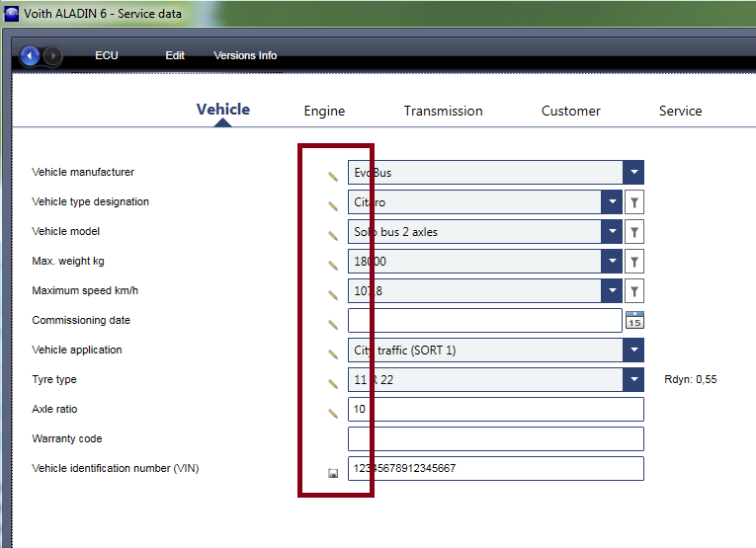Click the pencil icon beside Max. weight kg
Viewport: 756px width, 548px height.
[333, 266]
